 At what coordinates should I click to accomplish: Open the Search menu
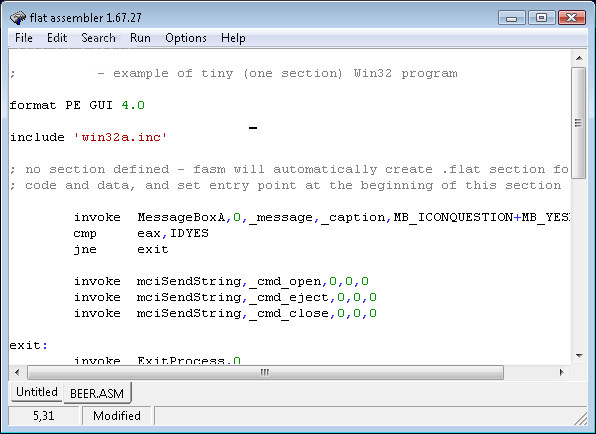[98, 38]
